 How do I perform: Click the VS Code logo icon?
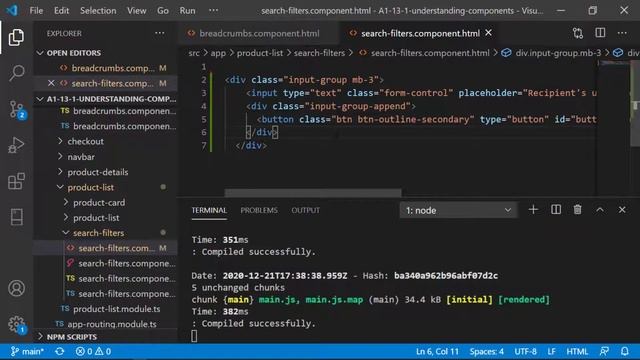tap(12, 10)
